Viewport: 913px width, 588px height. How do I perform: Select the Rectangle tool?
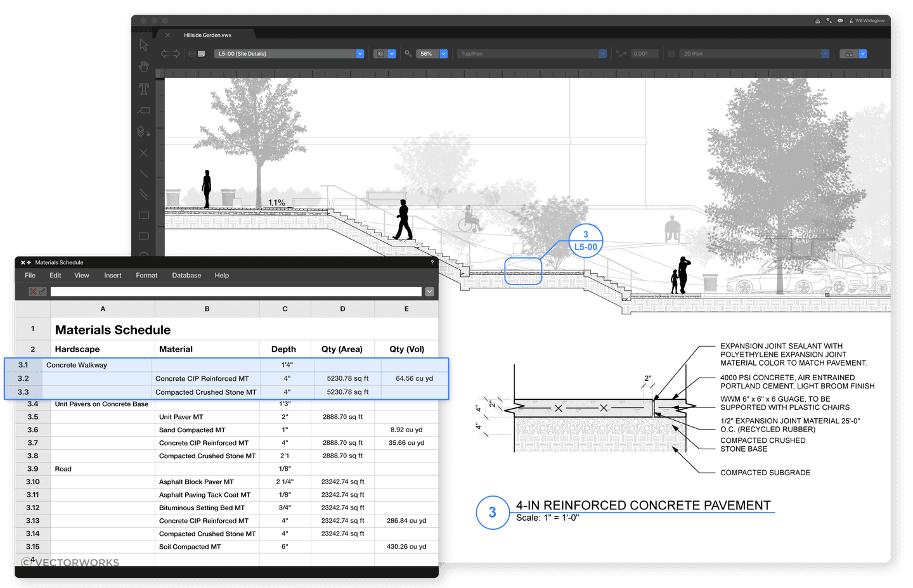(x=144, y=215)
